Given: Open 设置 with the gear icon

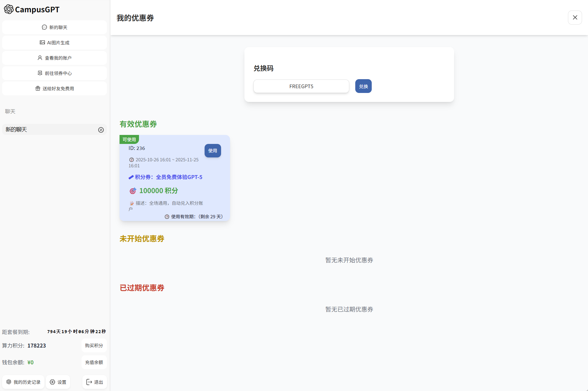Looking at the screenshot, I should [58, 382].
